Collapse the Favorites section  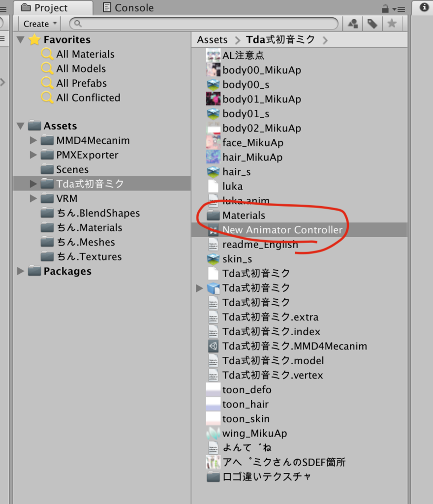[21, 40]
